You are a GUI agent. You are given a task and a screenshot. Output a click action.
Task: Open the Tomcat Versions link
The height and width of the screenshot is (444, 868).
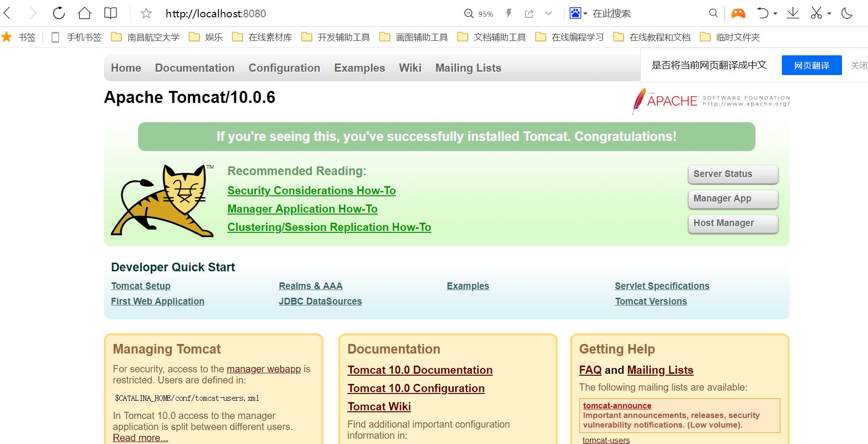(x=651, y=301)
